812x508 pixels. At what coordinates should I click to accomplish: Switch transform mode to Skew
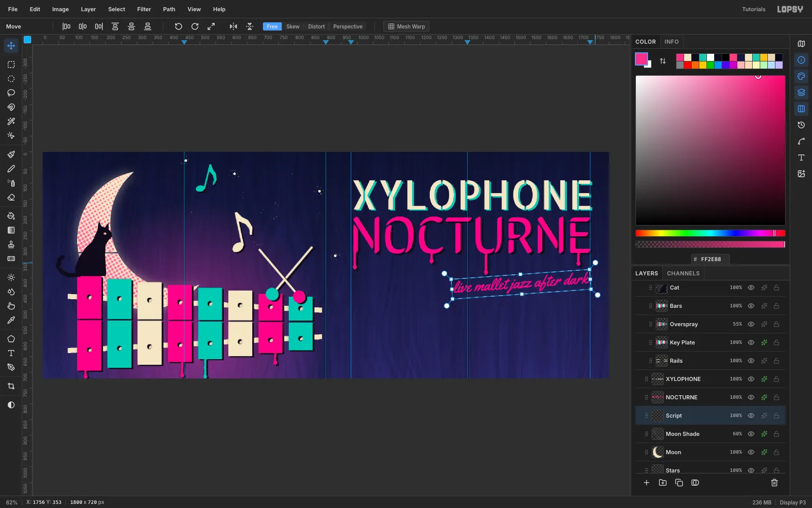[293, 26]
